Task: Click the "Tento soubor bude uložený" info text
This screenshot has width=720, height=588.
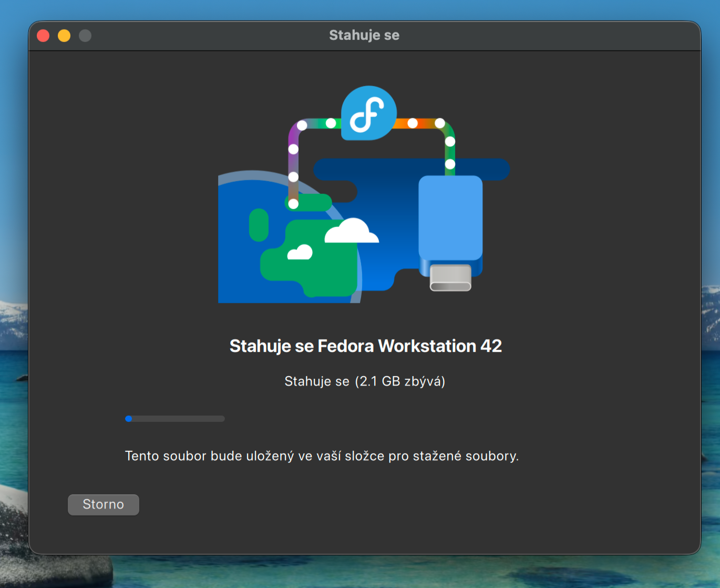Action: (322, 456)
